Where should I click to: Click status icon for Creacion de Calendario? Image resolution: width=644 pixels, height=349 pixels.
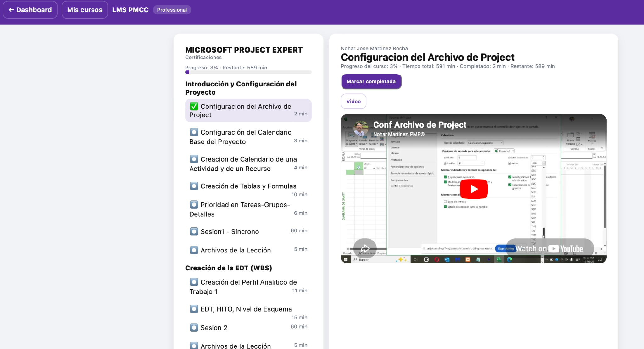point(194,159)
